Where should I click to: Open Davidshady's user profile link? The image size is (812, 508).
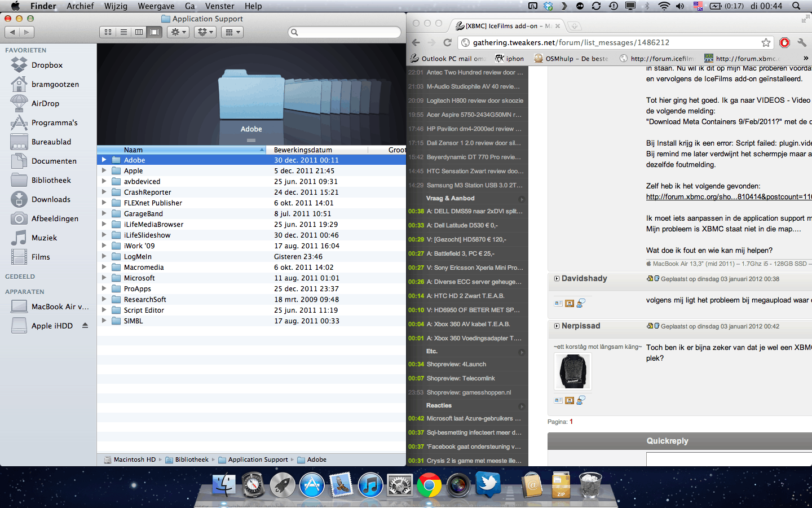(x=584, y=278)
